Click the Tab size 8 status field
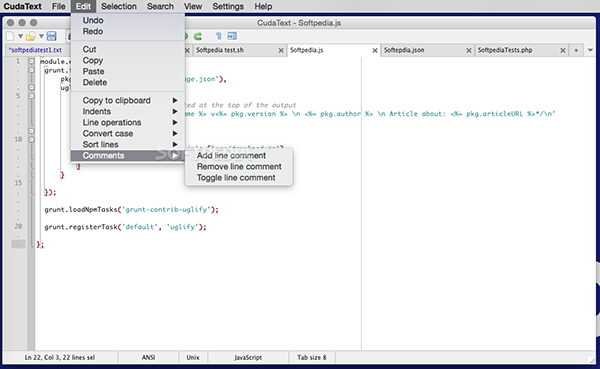 click(312, 358)
